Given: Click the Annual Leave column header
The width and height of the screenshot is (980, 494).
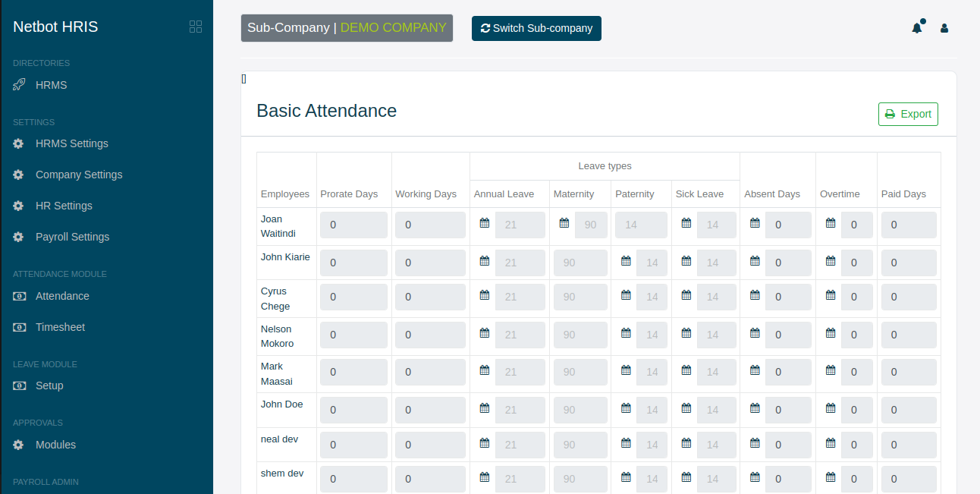Looking at the screenshot, I should pyautogui.click(x=504, y=194).
